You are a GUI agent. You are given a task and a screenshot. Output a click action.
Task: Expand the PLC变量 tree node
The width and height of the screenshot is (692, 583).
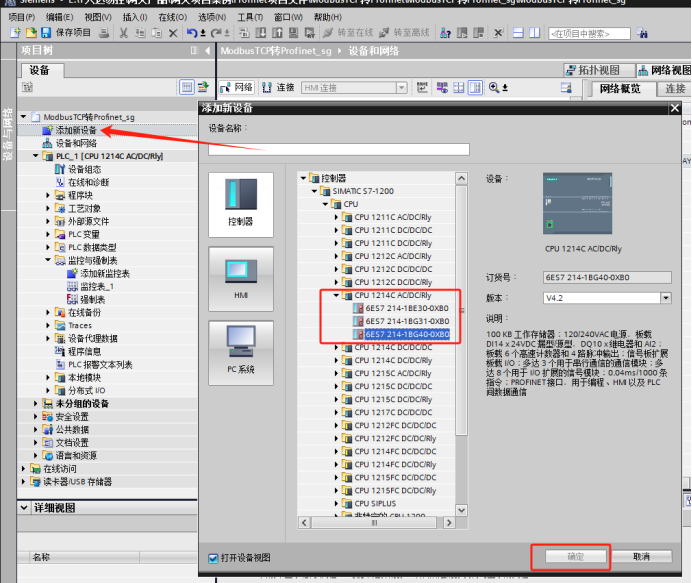(48, 234)
